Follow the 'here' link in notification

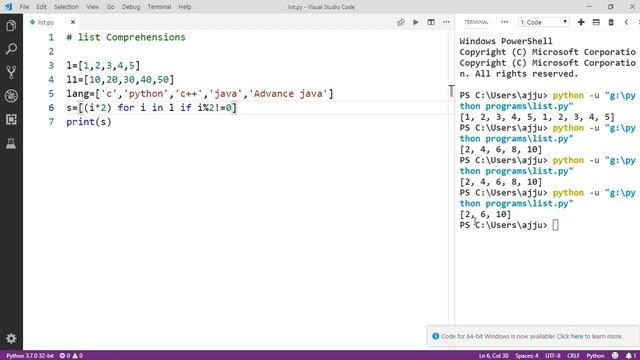pyautogui.click(x=576, y=336)
